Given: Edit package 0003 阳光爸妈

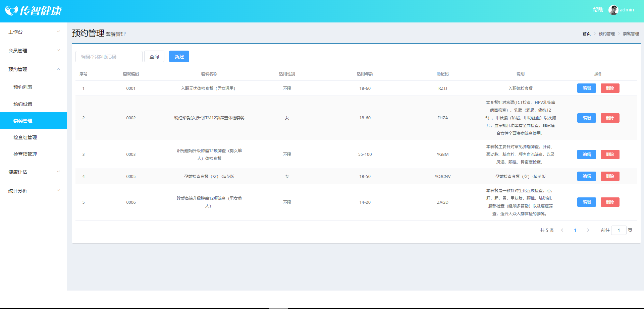Looking at the screenshot, I should pyautogui.click(x=587, y=154).
